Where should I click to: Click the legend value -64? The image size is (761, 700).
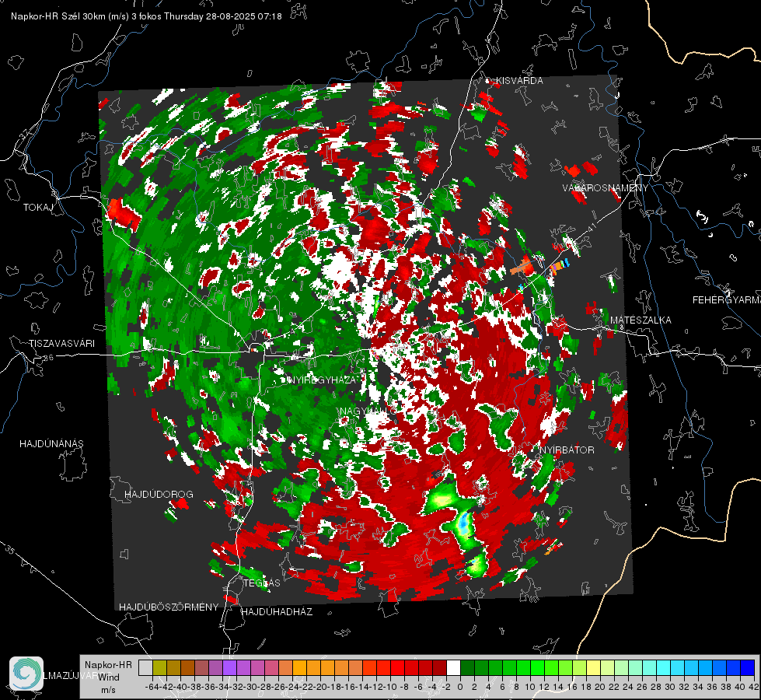[152, 687]
